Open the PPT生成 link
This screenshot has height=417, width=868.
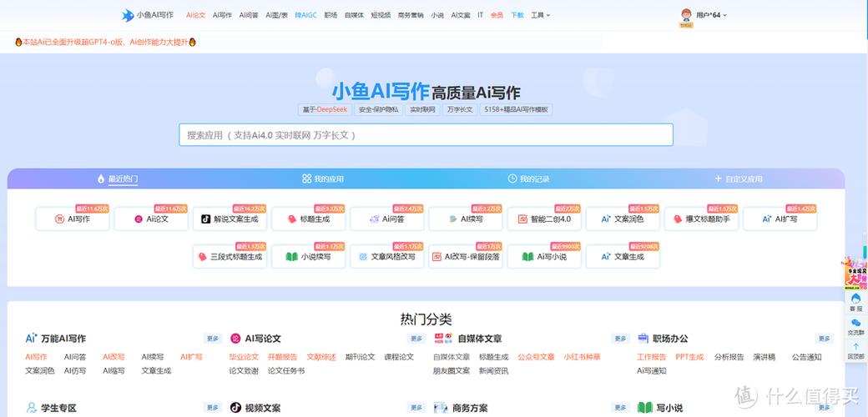689,357
